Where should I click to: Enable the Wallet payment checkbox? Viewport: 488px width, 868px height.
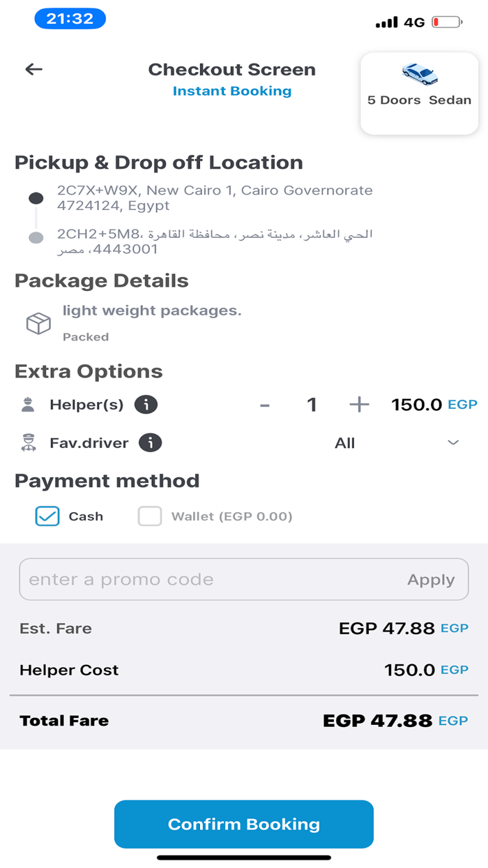(150, 516)
